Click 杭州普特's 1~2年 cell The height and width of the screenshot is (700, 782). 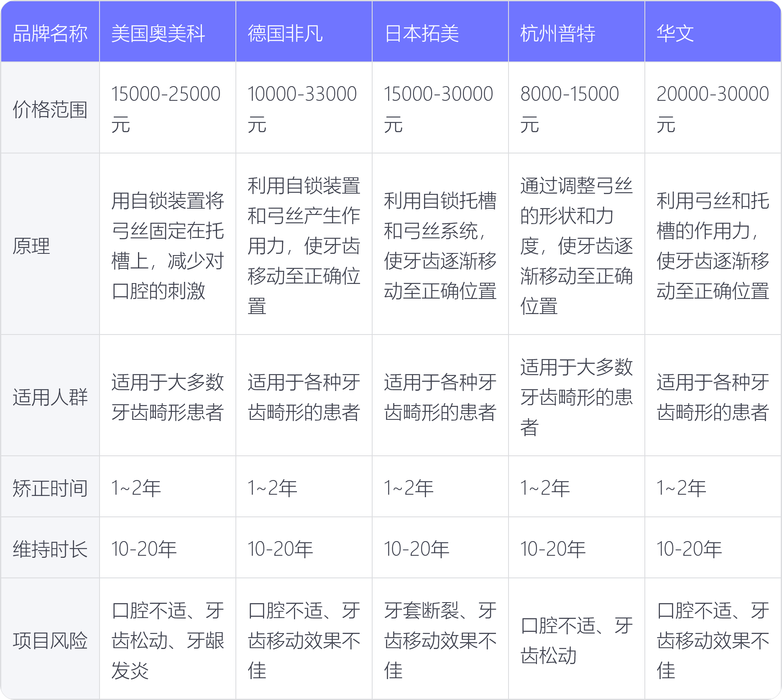click(577, 487)
